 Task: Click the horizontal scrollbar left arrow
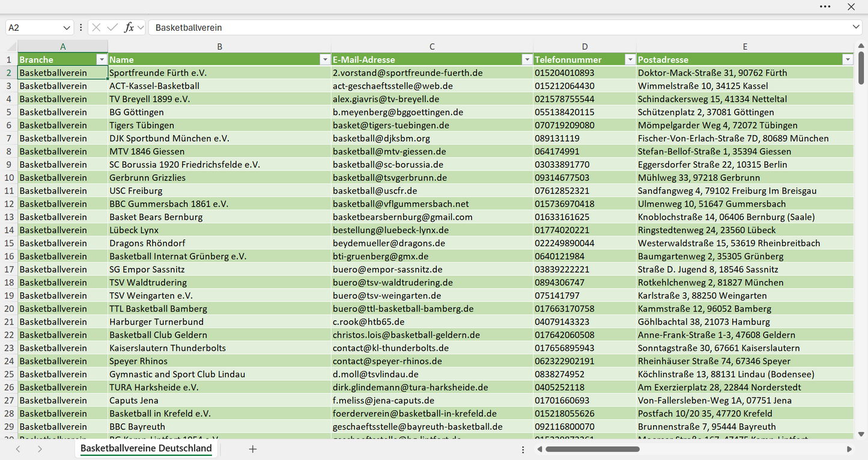click(x=539, y=449)
